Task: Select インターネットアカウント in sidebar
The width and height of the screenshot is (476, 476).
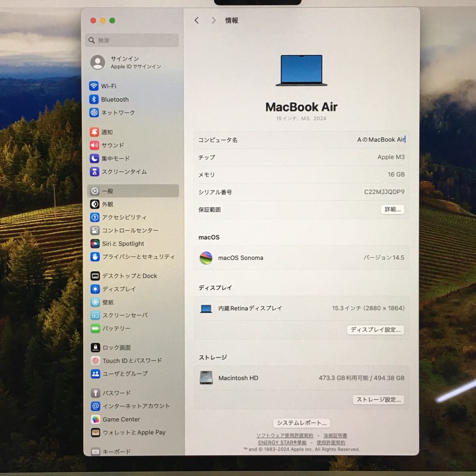Action: pyautogui.click(x=136, y=406)
